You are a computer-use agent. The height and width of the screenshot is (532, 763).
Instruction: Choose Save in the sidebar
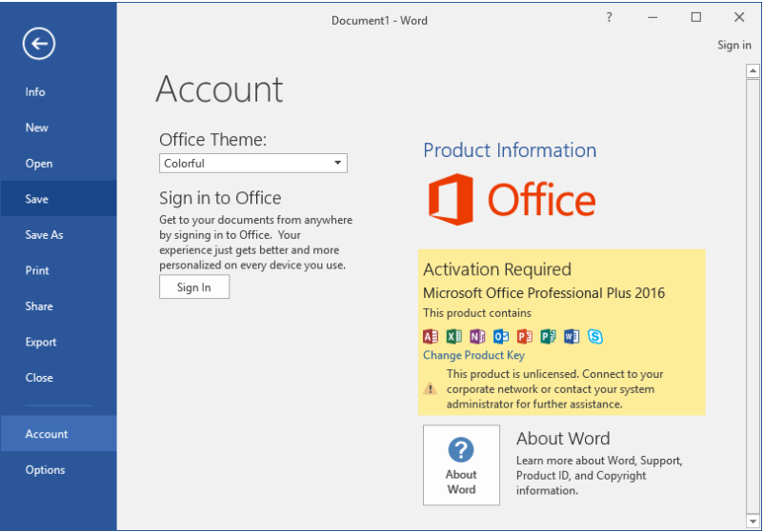[58, 199]
